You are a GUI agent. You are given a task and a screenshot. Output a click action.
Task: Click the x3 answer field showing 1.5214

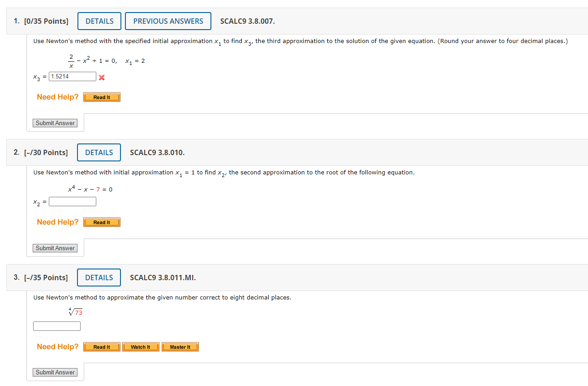(72, 76)
